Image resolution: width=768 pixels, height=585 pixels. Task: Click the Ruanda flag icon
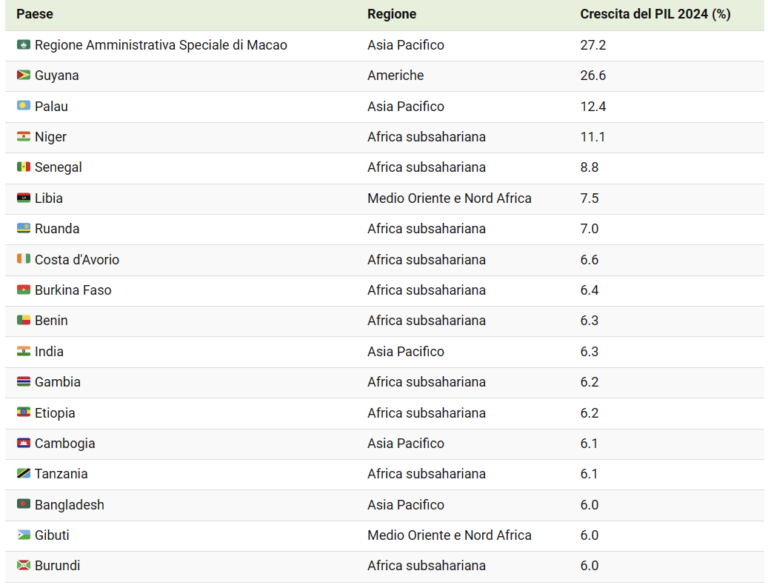pos(23,228)
